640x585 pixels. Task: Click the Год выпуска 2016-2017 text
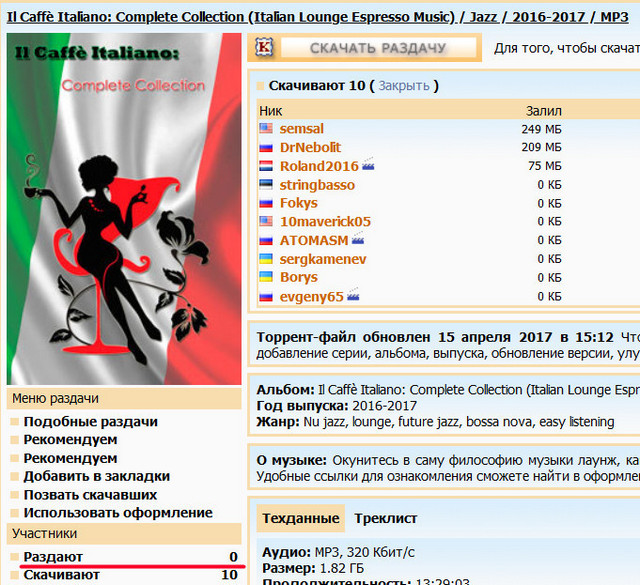click(x=337, y=406)
